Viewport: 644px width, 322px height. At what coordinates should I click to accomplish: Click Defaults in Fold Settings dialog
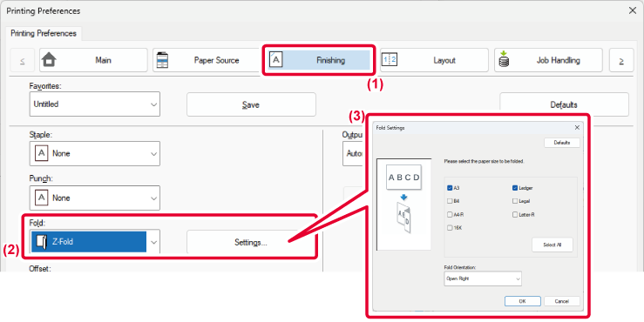pyautogui.click(x=562, y=143)
